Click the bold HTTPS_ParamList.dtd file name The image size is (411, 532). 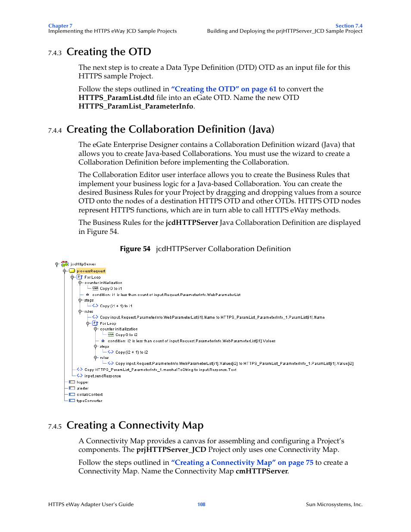[x=116, y=97]
